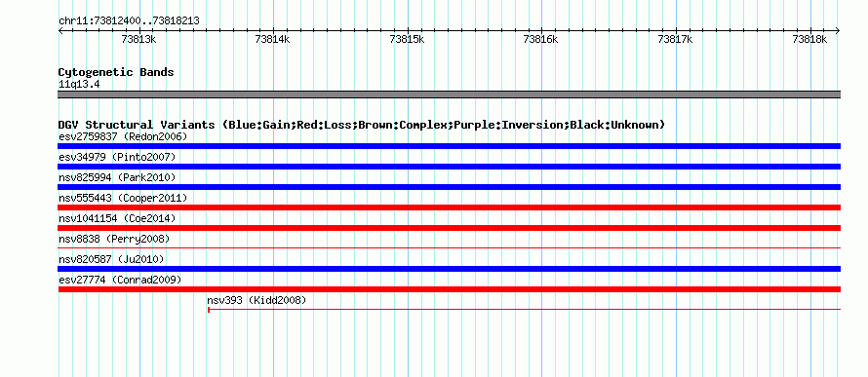Viewport: 868px width, 377px height.
Task: Click the right arrow end of the ruler
Action: (x=838, y=30)
